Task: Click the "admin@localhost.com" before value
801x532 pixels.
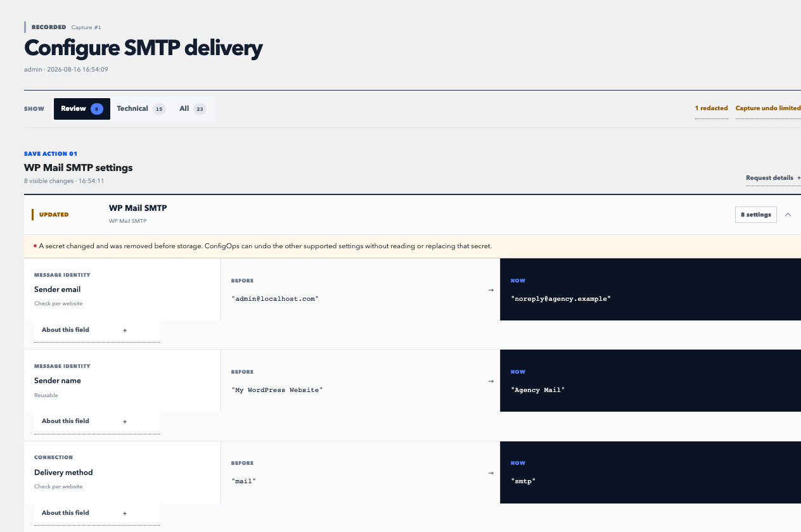Action: click(x=274, y=298)
